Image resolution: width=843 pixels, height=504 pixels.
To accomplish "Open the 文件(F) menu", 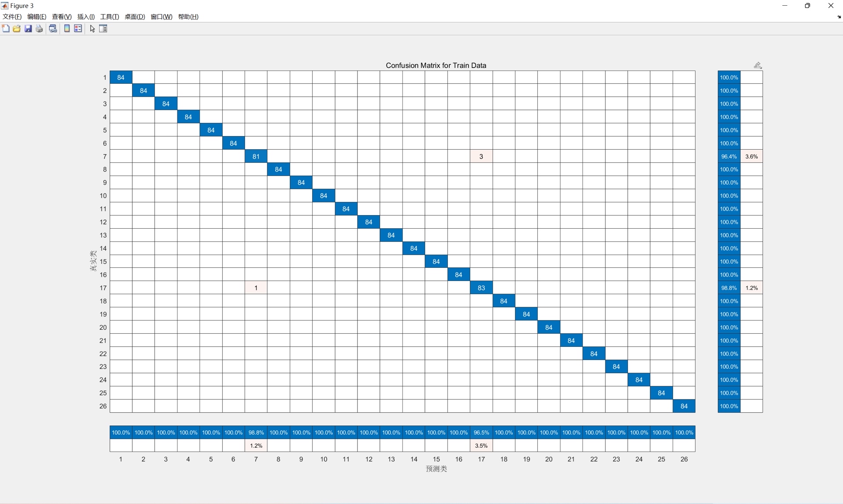I will [x=12, y=17].
